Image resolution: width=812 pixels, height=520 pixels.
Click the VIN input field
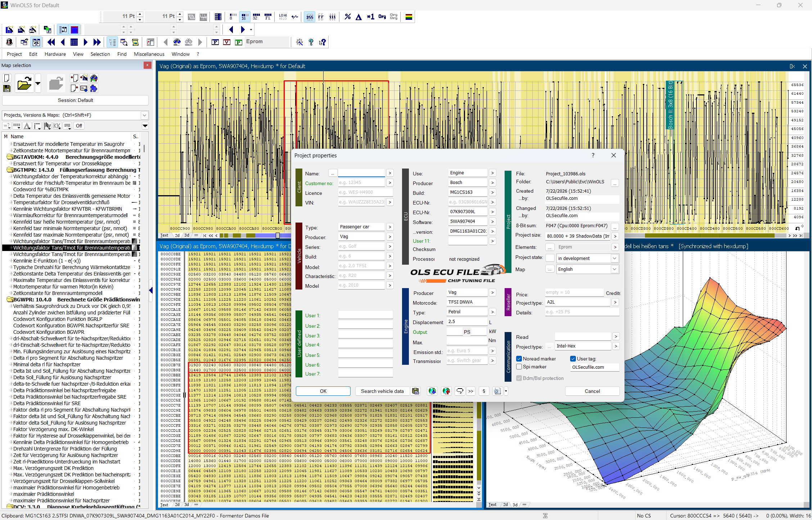pos(361,202)
